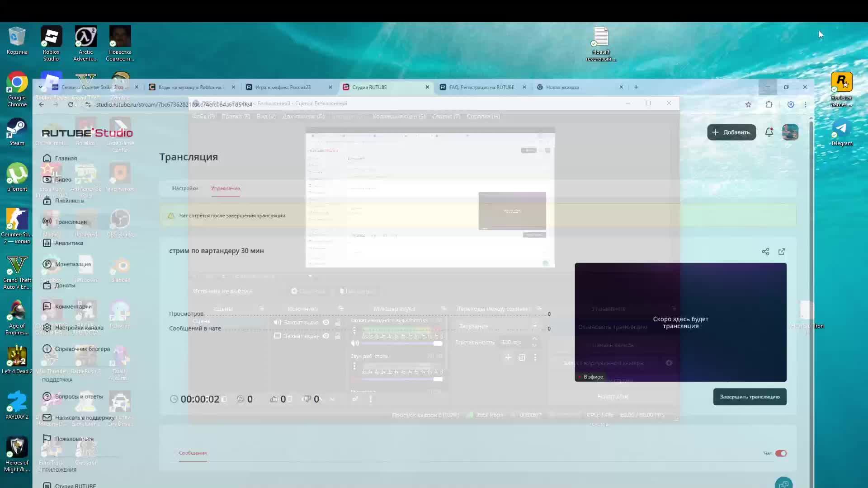
Task: Toggle the Чат switch off
Action: [781, 453]
